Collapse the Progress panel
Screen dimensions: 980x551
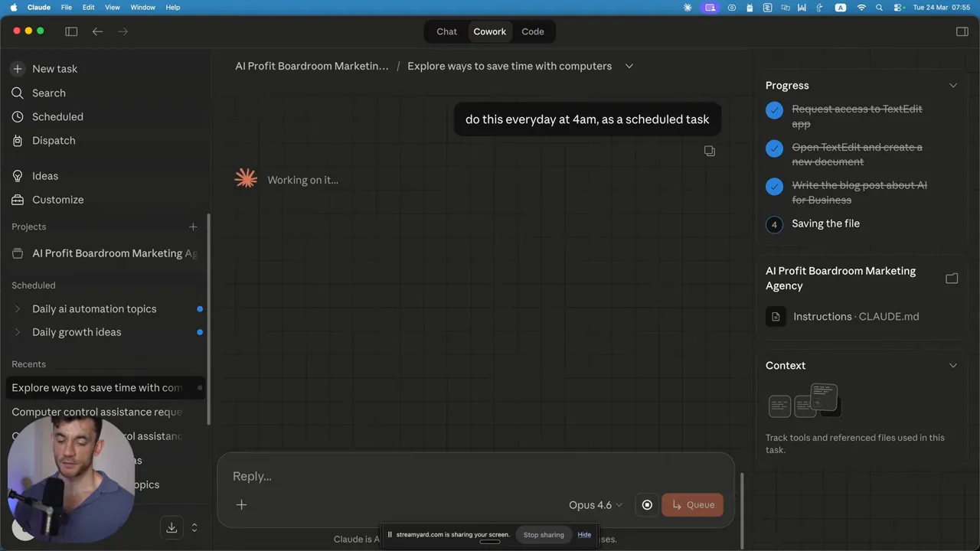point(953,86)
